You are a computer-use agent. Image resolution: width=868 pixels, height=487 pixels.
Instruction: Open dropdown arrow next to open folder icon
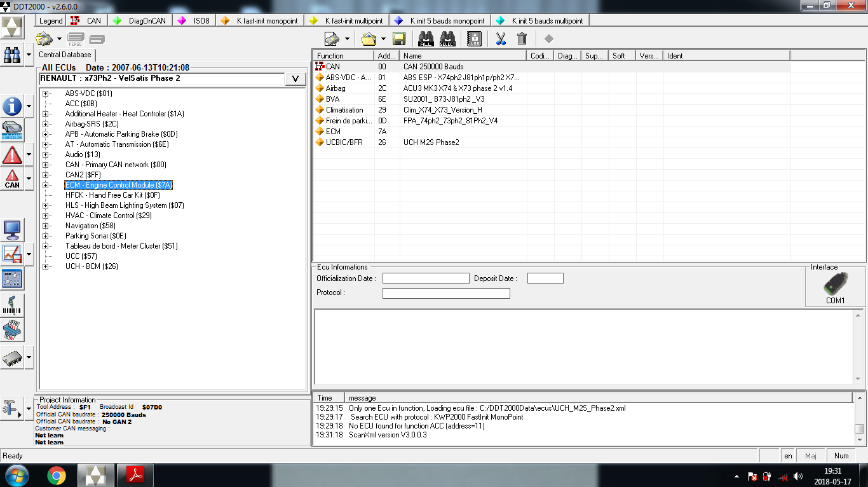point(383,39)
